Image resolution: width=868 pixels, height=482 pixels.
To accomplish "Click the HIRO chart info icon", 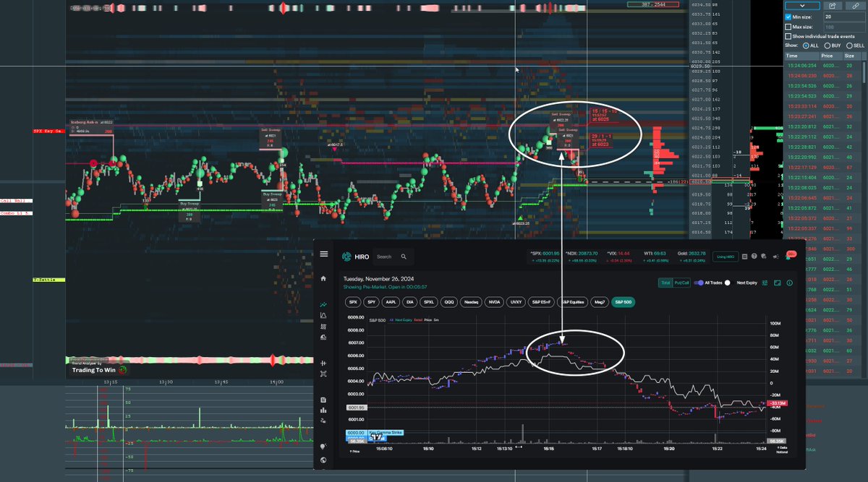I will pyautogui.click(x=789, y=283).
